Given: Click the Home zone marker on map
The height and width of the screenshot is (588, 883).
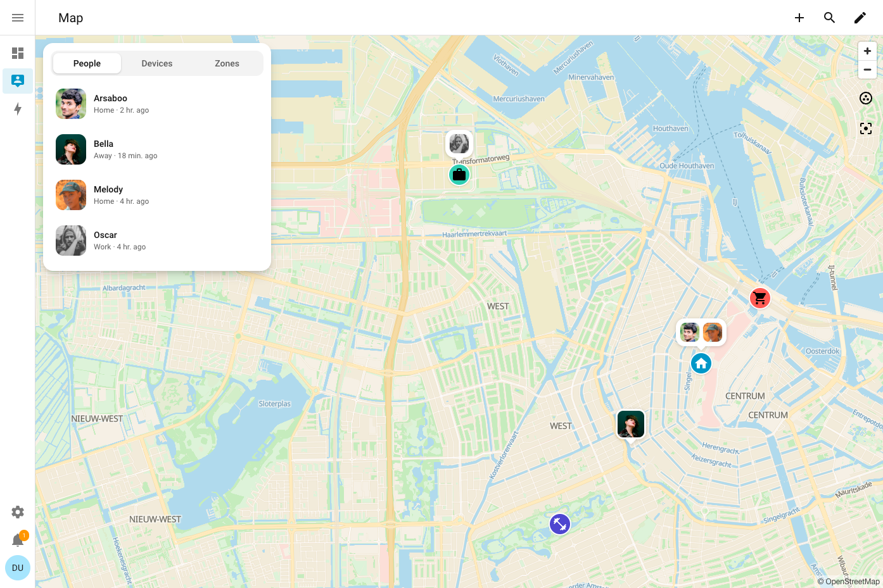Looking at the screenshot, I should pos(701,363).
